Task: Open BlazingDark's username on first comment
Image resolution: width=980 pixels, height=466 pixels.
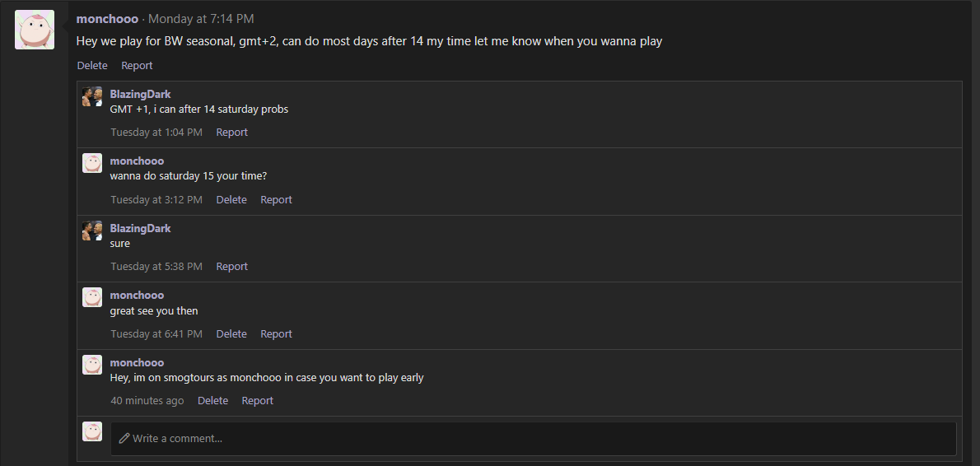Action: [140, 95]
